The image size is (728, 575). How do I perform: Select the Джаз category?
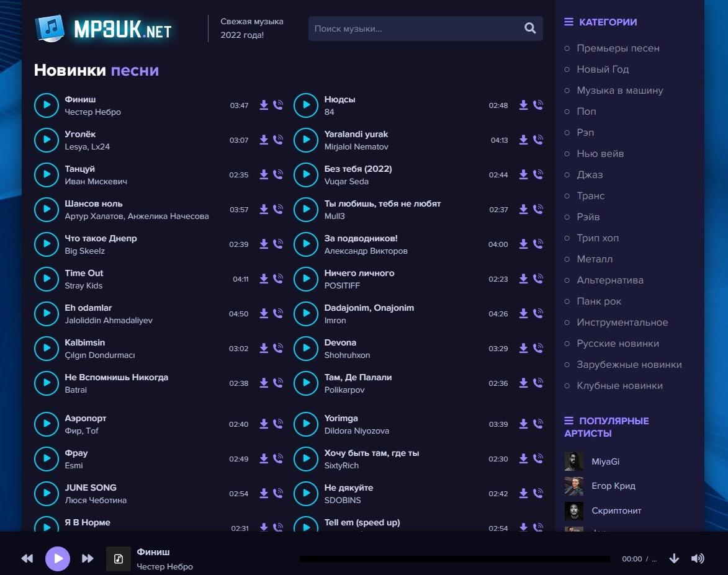point(590,175)
